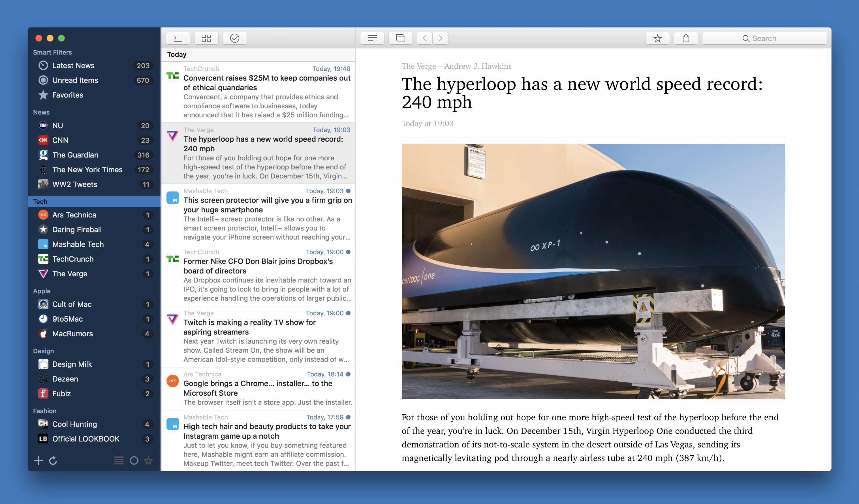Viewport: 859px width, 504px height.
Task: Go to the next article arrow
Action: tap(441, 38)
